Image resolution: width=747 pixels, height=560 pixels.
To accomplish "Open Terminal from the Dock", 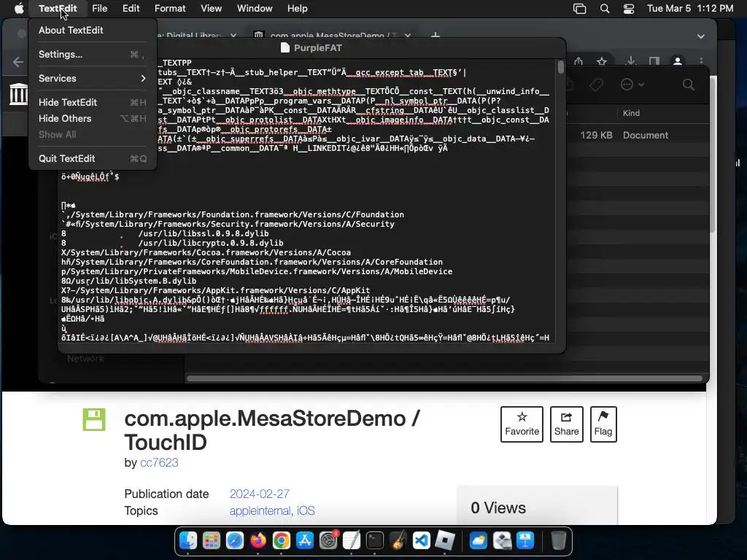I will coord(375,540).
